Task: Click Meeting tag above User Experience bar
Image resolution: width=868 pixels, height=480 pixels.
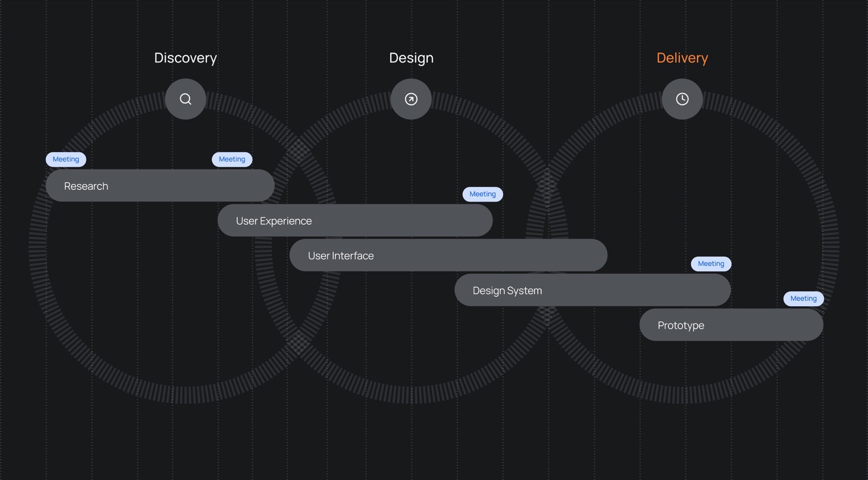Action: click(483, 194)
